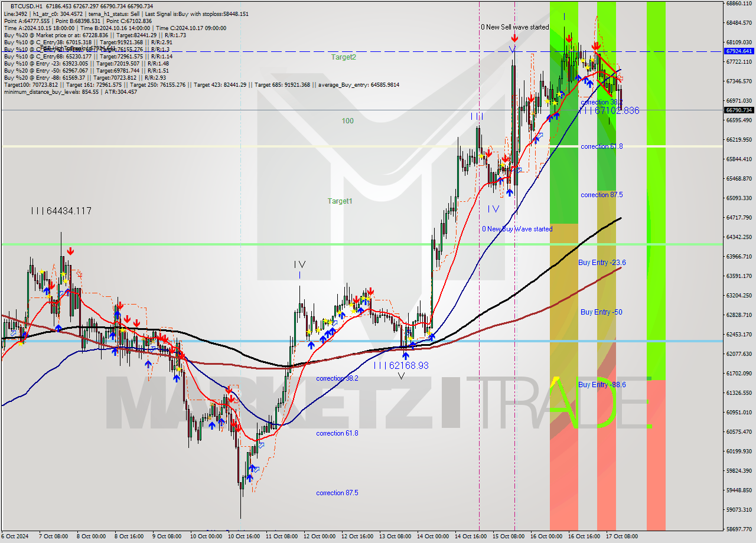Click the 'Buy %10 @ Entry -23' info line

click(86, 64)
